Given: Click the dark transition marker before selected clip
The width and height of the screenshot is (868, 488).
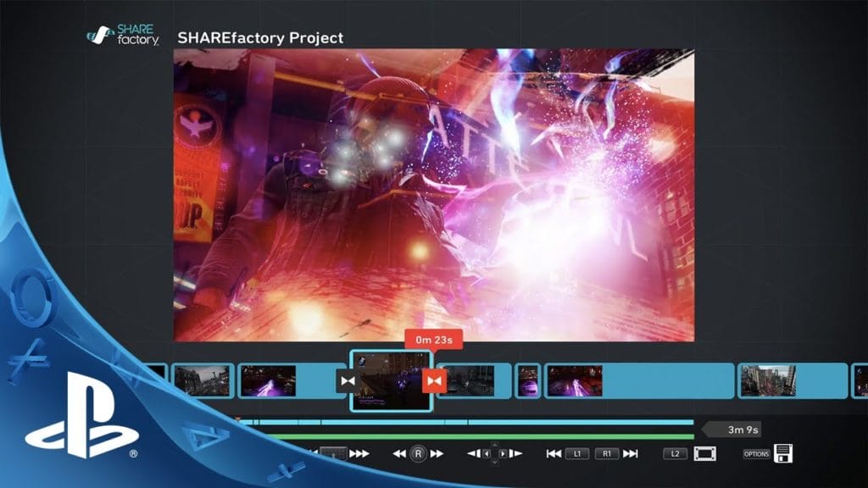Looking at the screenshot, I should [x=347, y=381].
